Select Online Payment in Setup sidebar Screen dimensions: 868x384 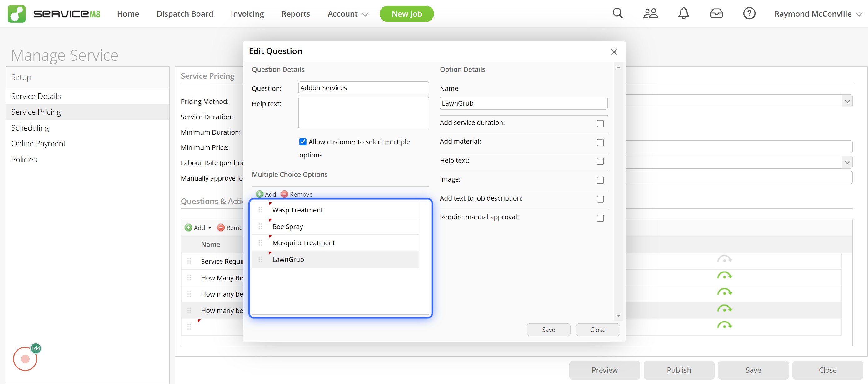(87, 143)
